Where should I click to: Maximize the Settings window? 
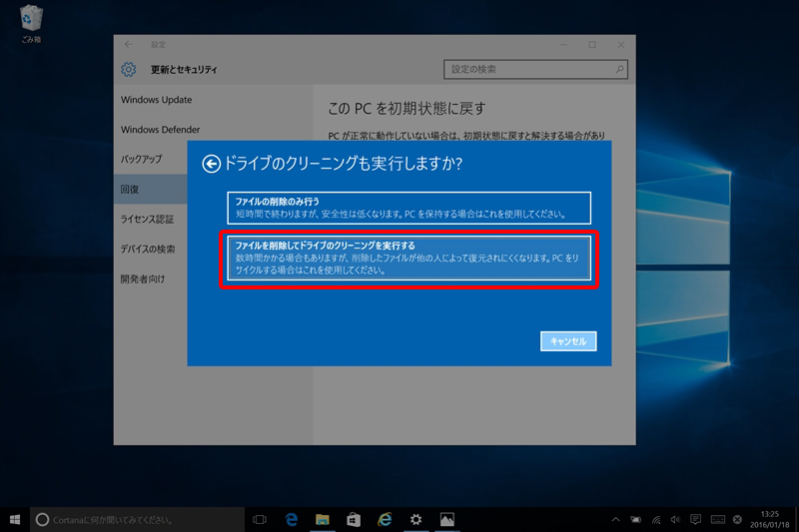click(x=592, y=45)
